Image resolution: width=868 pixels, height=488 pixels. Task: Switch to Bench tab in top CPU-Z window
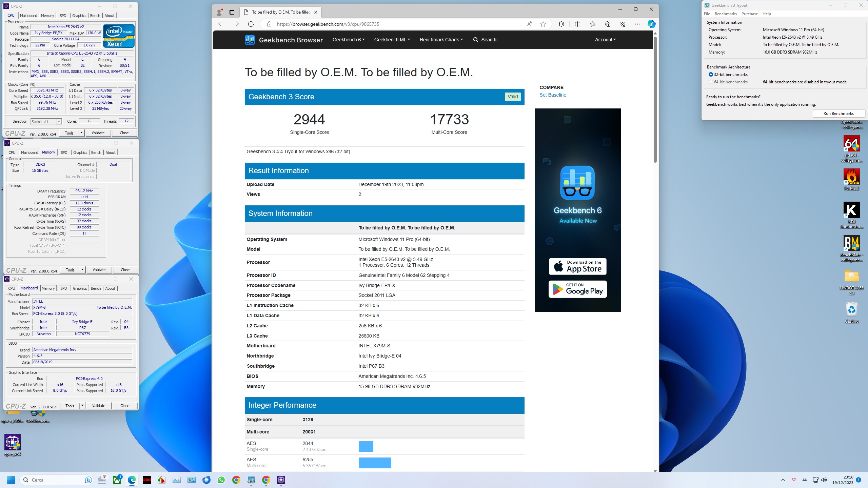coord(95,16)
